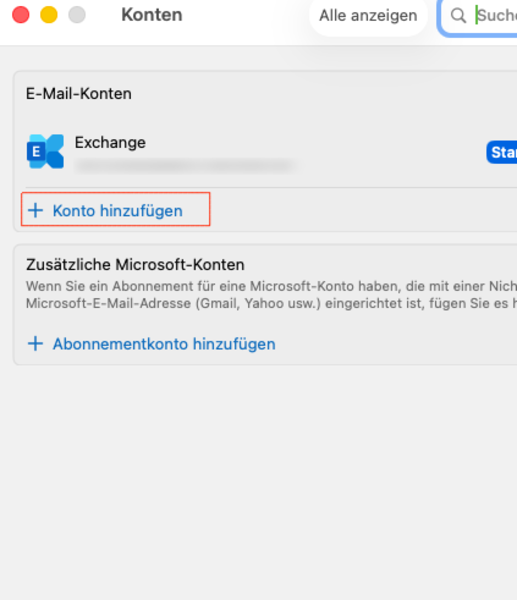Click the Microsoft-Konto subscription description text
Screen dimensions: 517x600
pyautogui.click(x=271, y=295)
